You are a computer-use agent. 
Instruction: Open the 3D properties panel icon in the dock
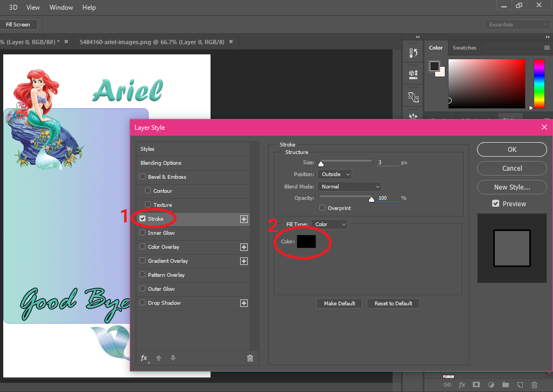click(414, 74)
